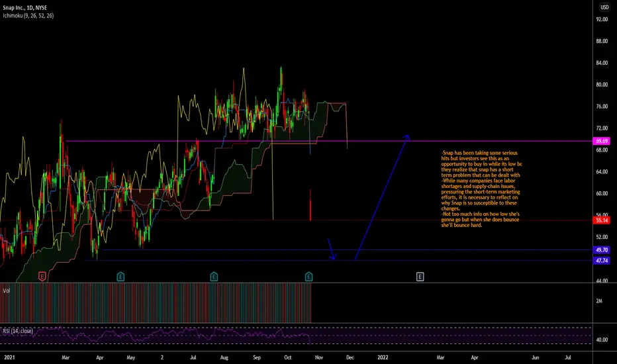Click the 2022 label on time axis
The height and width of the screenshot is (364, 617).
tap(383, 357)
